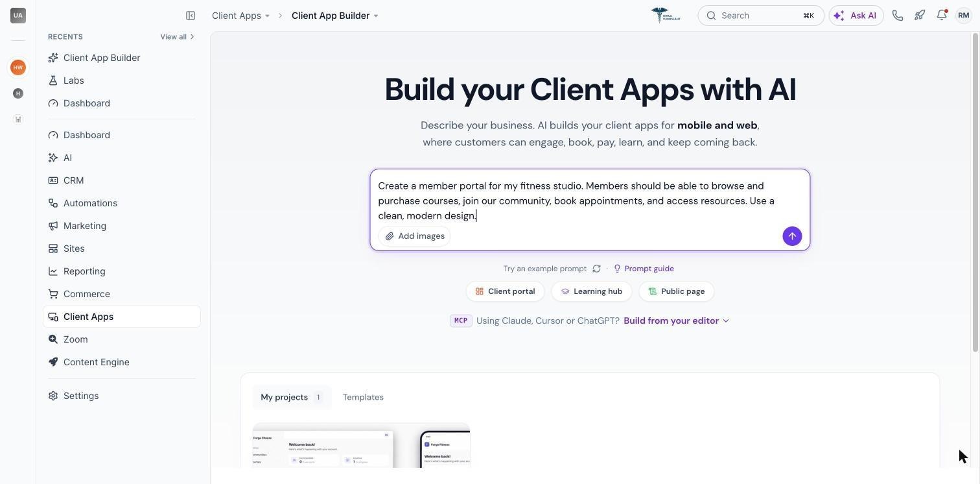Screen dimensions: 980x484
Task: Open the Prompt guide link
Action: point(644,269)
